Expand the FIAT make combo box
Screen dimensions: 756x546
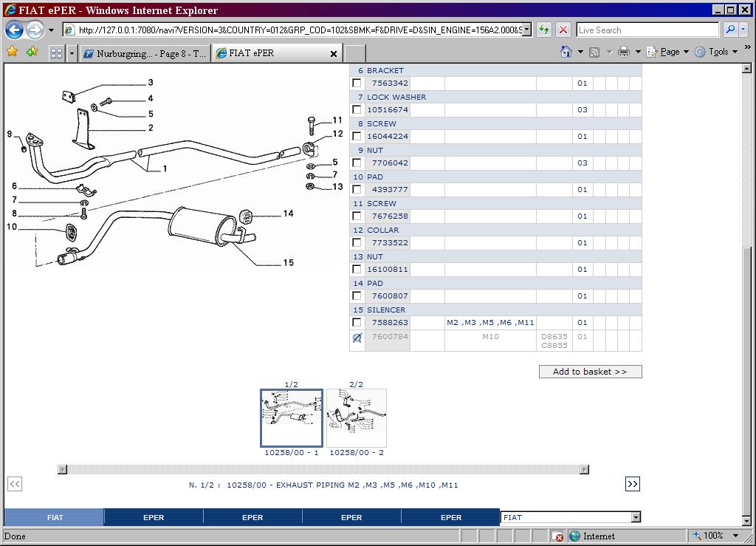pyautogui.click(x=636, y=517)
